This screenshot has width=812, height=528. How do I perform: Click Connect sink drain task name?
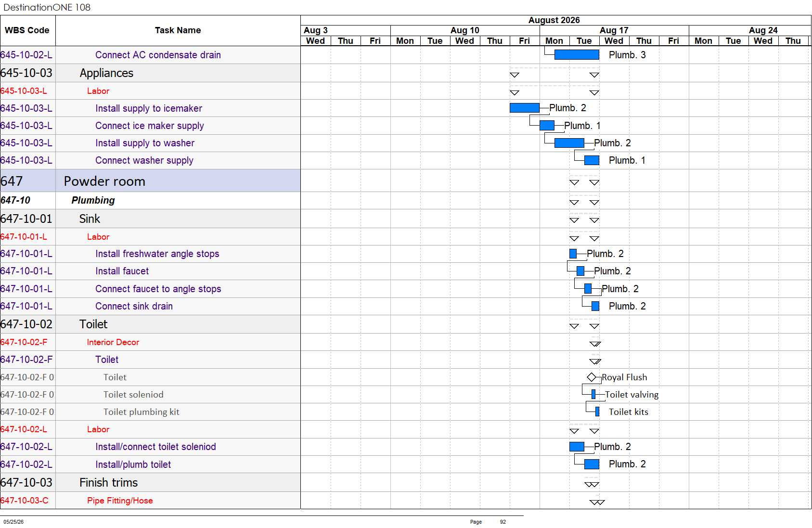pyautogui.click(x=134, y=306)
